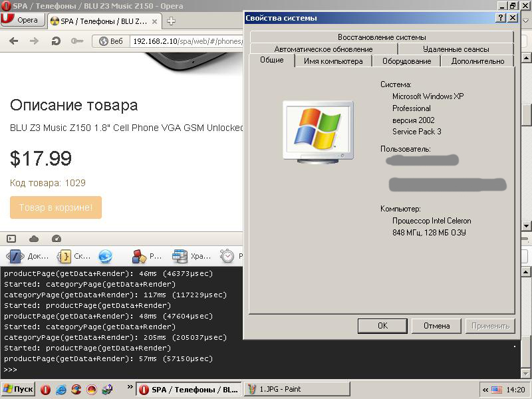This screenshot has width=532, height=399.
Task: Open Dragonfly network globe panel
Action: point(105,256)
